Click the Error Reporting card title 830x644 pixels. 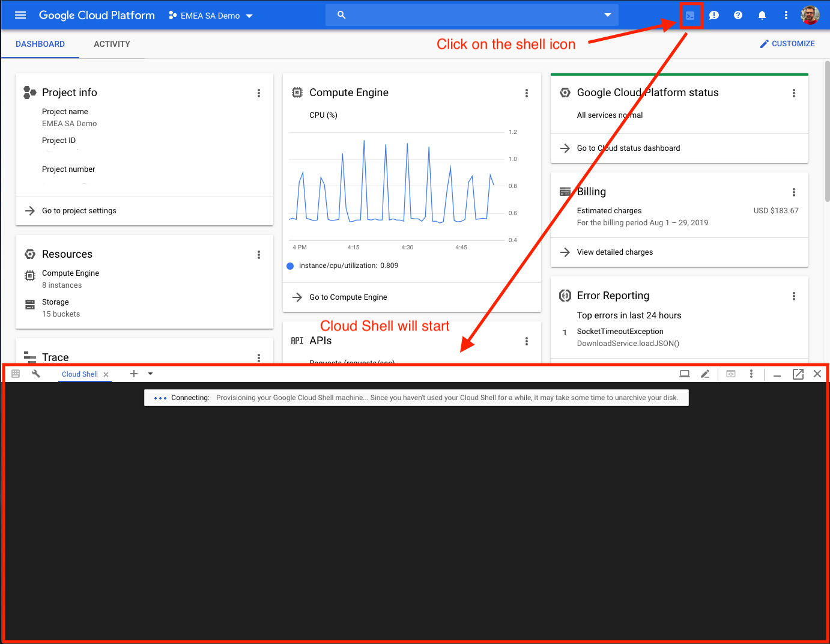point(613,296)
